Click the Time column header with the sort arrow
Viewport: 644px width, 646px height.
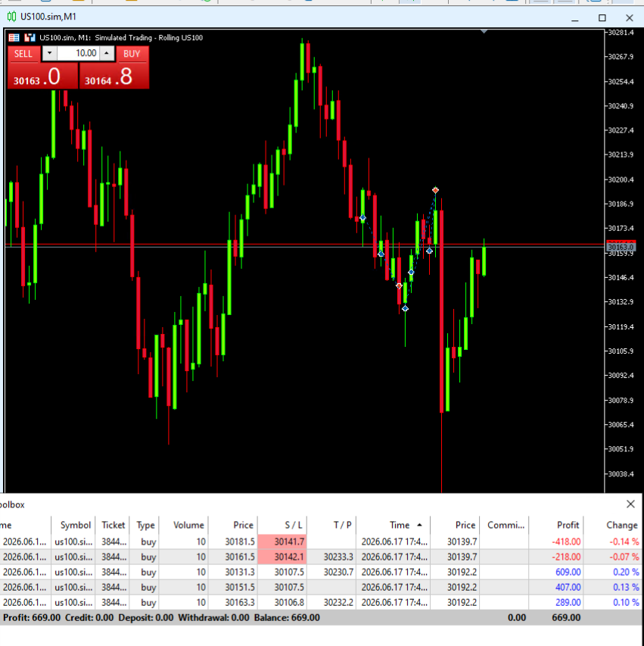point(394,525)
